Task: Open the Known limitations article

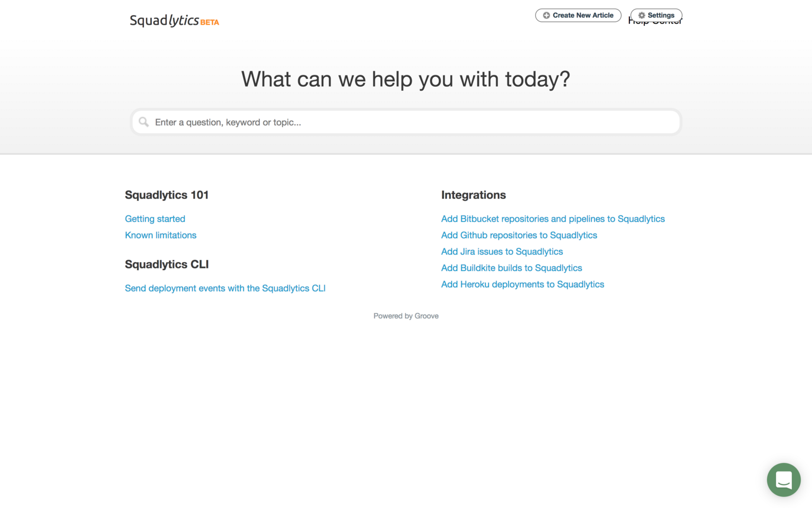Action: pos(160,235)
